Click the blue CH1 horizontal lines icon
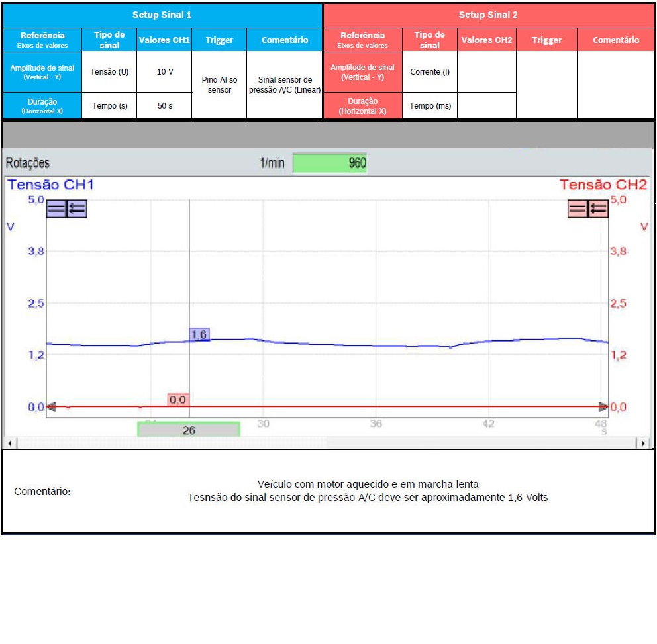 pyautogui.click(x=56, y=209)
